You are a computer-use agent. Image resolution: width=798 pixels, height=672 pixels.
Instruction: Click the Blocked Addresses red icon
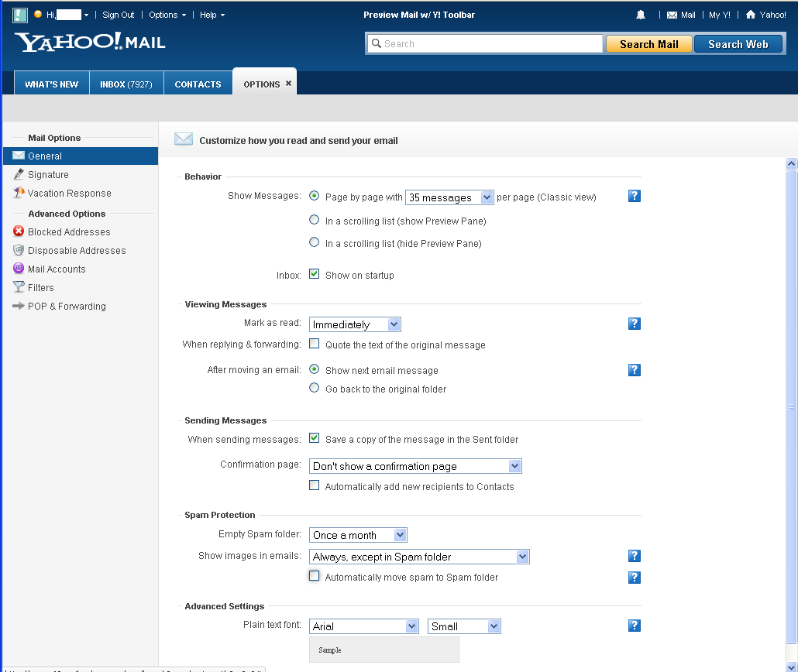pos(19,231)
